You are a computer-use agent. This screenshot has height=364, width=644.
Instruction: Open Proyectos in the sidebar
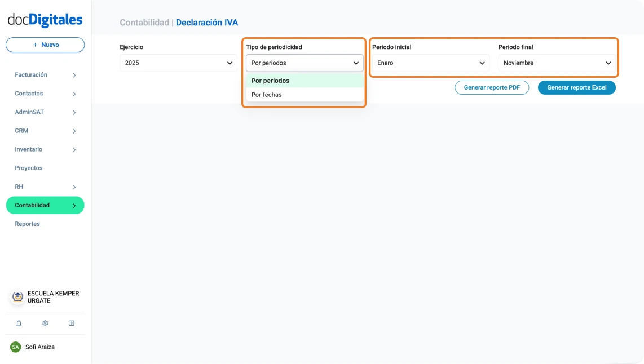(x=29, y=168)
